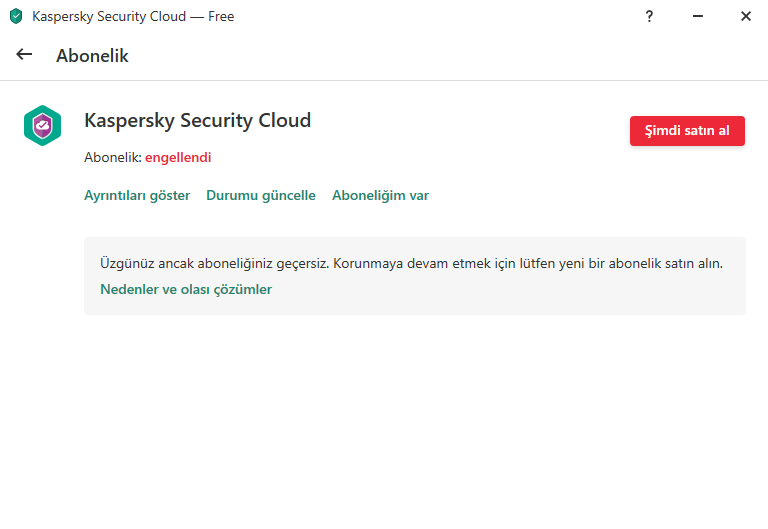The height and width of the screenshot is (529, 768).
Task: Click the Kaspersky shield icon in title bar
Action: coord(16,16)
